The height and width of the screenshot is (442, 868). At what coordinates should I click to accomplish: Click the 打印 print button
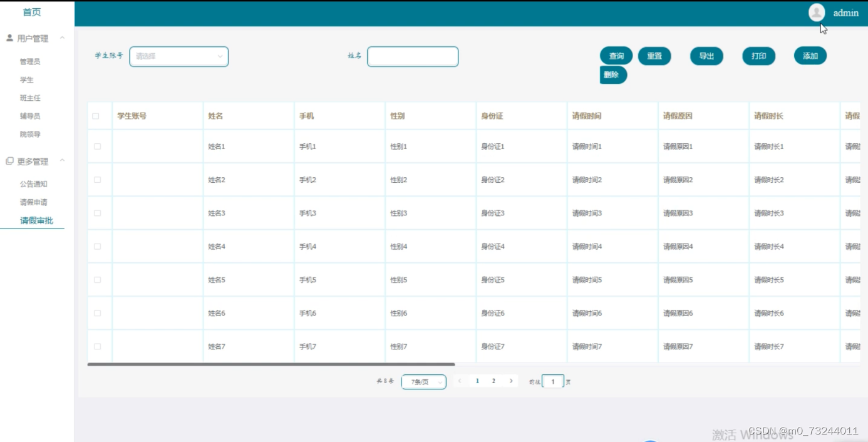click(759, 56)
